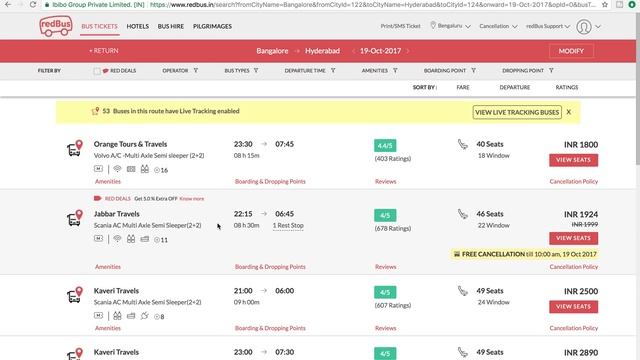The width and height of the screenshot is (640, 360).
Task: Click the live tracking banner pin icon
Action: 96,111
